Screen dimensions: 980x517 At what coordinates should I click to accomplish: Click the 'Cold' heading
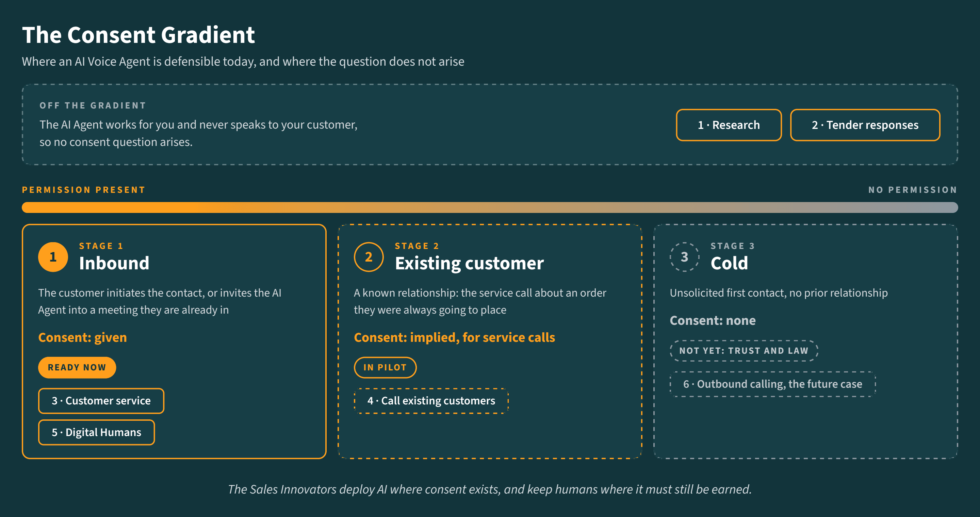tap(729, 263)
